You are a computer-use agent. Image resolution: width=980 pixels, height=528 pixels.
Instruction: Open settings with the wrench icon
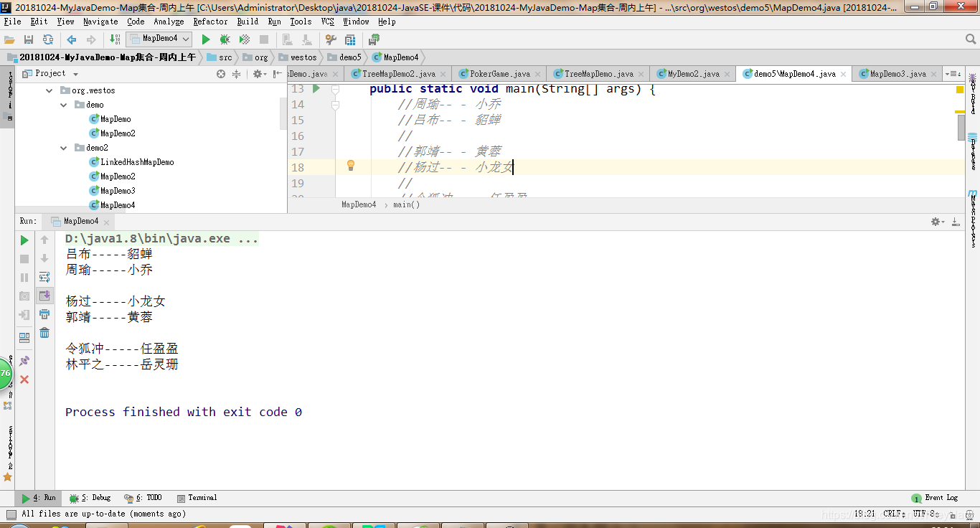(x=330, y=39)
